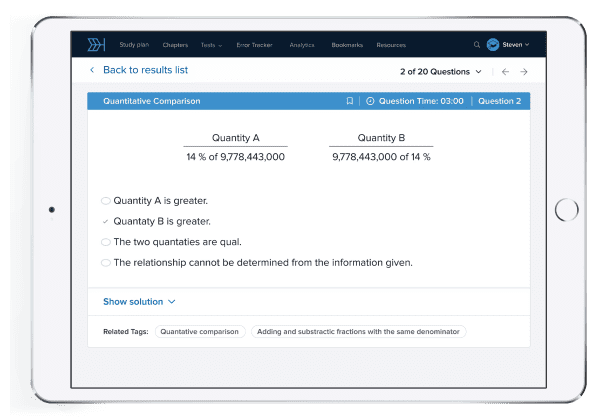The image size is (600, 417).
Task: Navigate to Error Tracker
Action: (255, 45)
